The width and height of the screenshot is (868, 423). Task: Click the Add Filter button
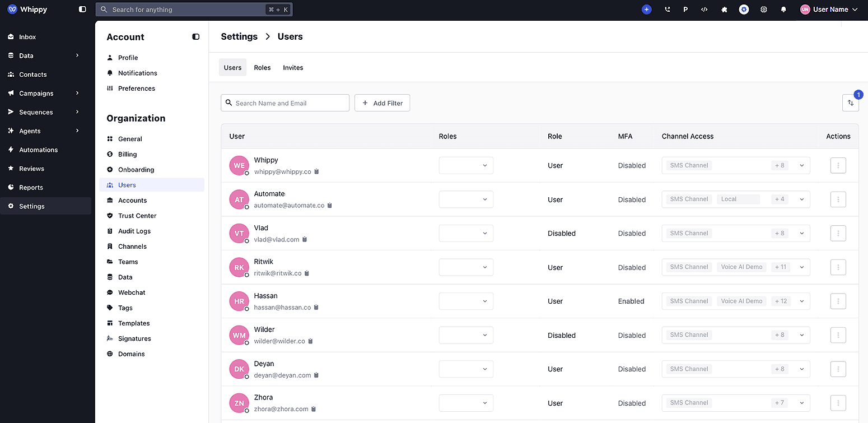[382, 103]
